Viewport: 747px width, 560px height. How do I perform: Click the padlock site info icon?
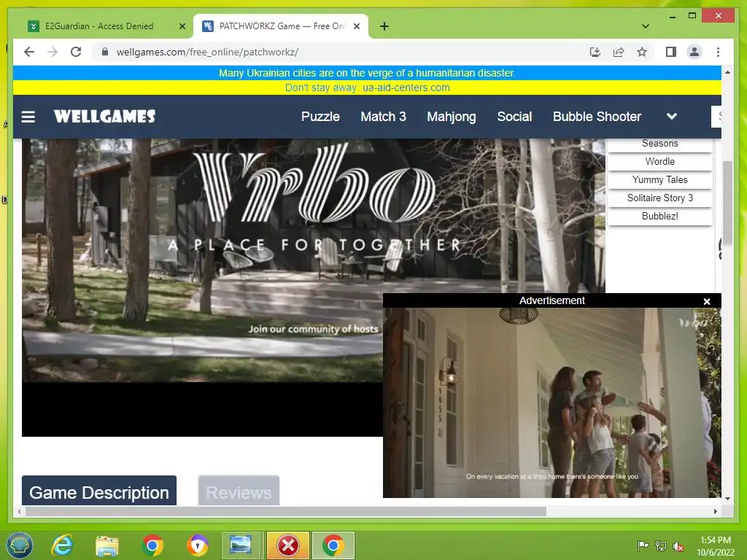coord(105,52)
